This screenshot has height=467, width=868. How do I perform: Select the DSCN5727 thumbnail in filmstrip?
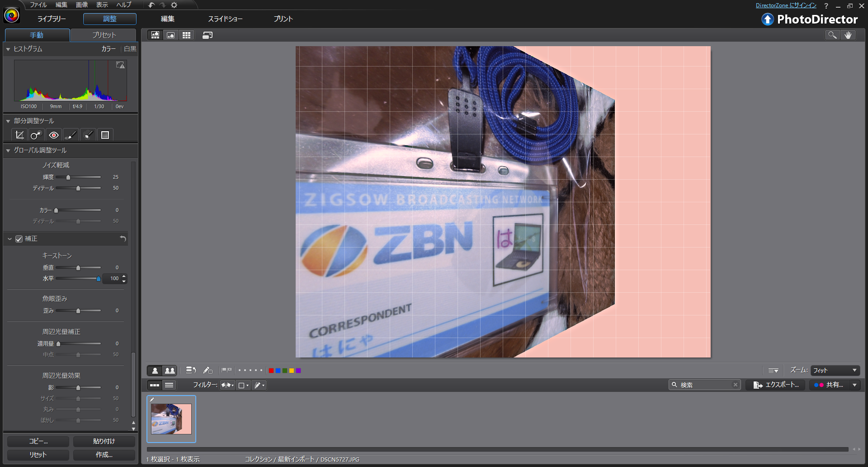171,419
